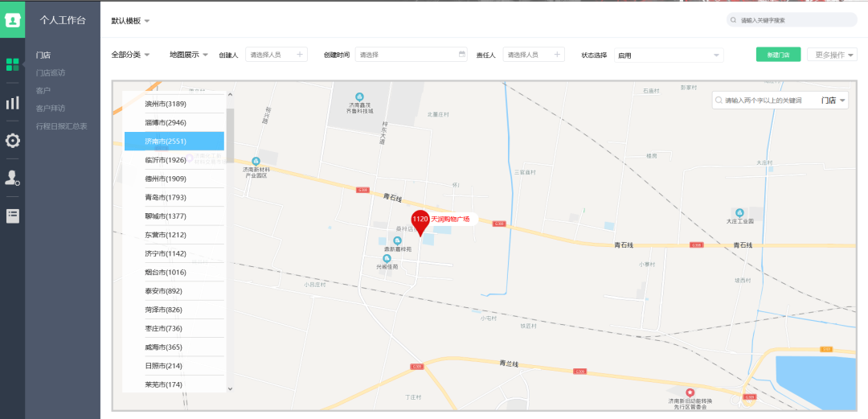The height and width of the screenshot is (419, 868).
Task: Open the bar chart statistics icon
Action: pos(12,102)
